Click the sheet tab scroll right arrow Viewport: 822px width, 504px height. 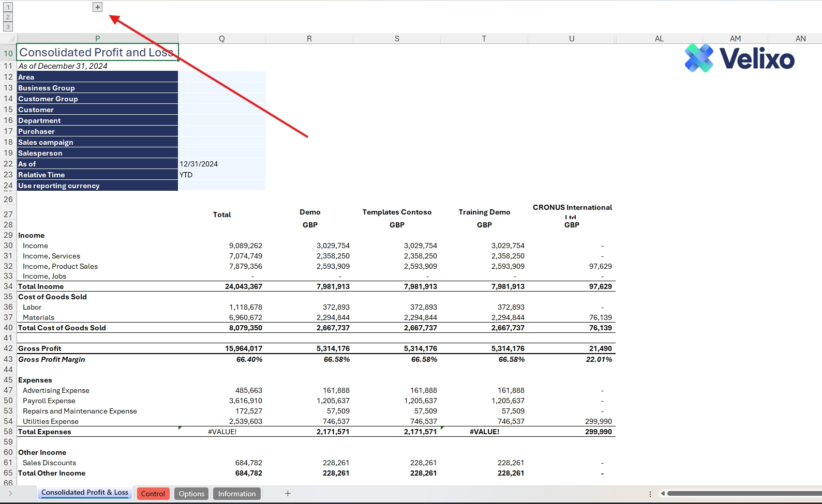[10, 494]
